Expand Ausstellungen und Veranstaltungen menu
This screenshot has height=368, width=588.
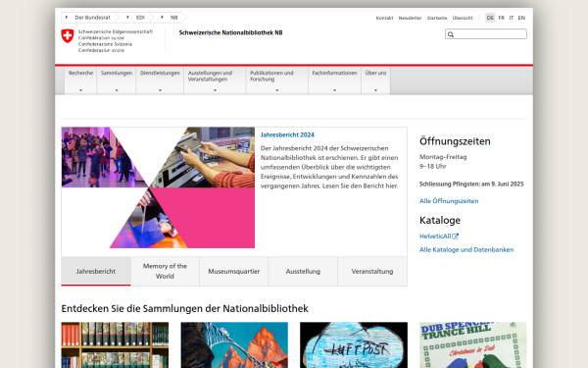[x=215, y=80]
